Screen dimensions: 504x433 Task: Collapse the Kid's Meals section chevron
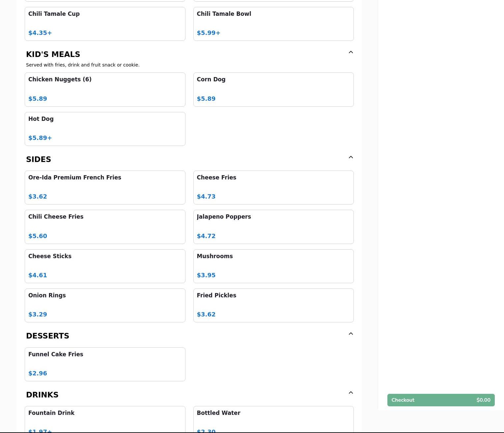tap(350, 52)
